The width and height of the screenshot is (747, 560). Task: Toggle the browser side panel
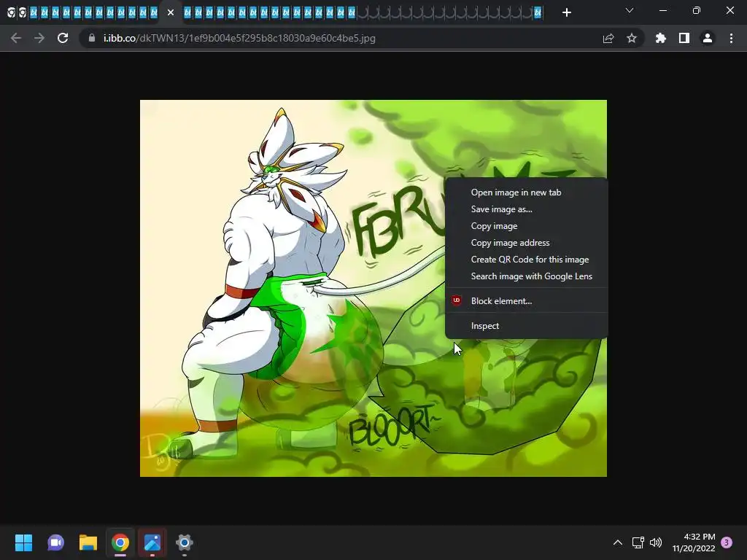684,38
